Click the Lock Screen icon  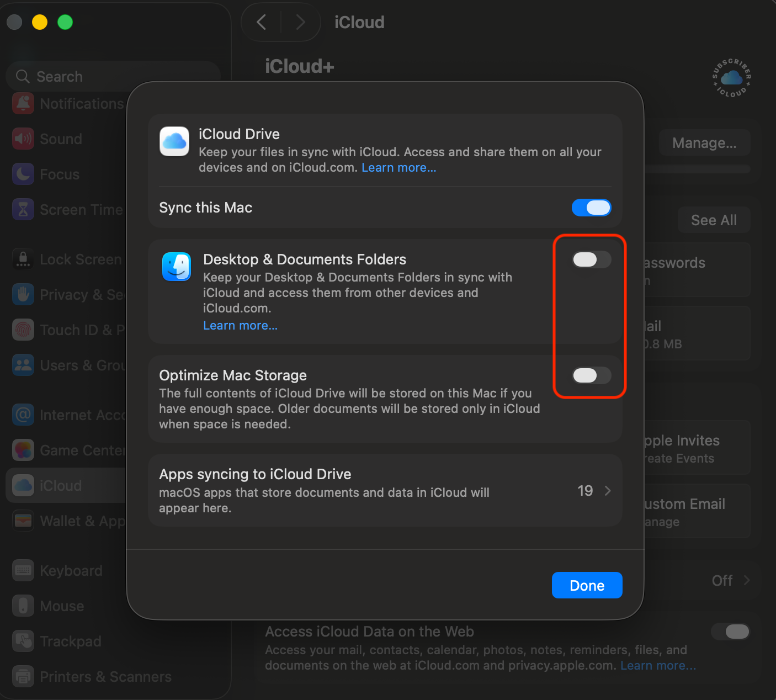tap(23, 259)
